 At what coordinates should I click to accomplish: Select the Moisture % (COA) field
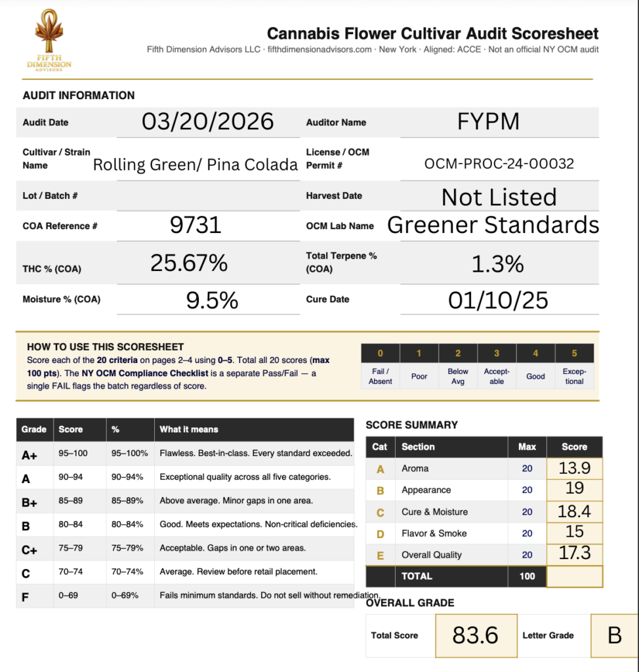pyautogui.click(x=211, y=300)
